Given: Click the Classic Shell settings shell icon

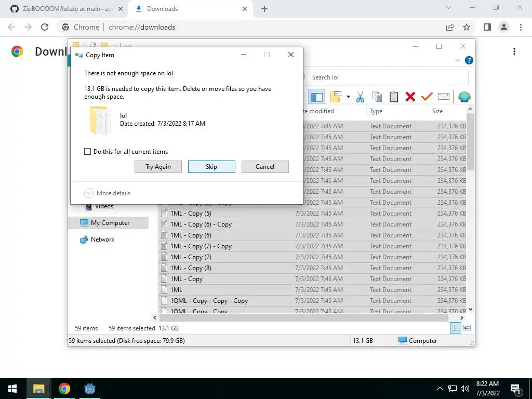Looking at the screenshot, I should [x=464, y=97].
